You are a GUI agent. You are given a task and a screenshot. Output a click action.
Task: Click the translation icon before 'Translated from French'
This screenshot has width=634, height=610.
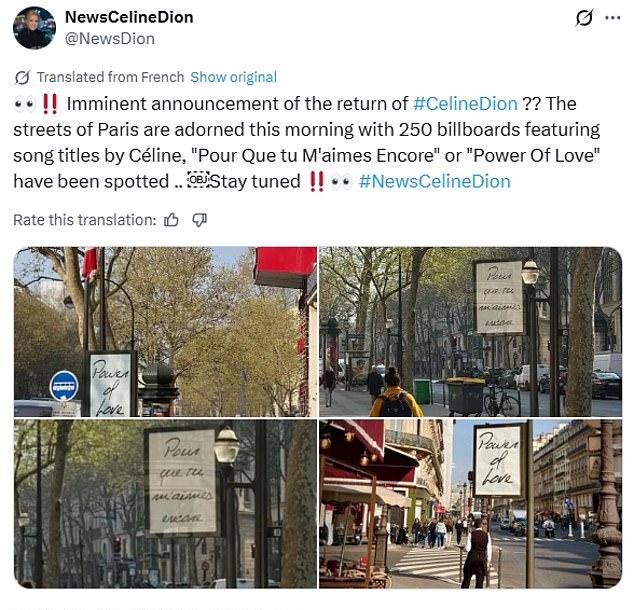click(x=22, y=77)
